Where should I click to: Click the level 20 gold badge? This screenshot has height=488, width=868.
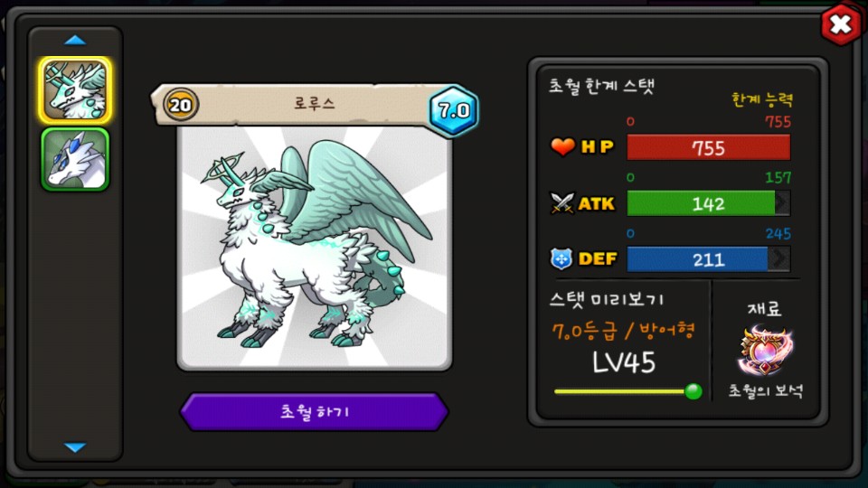(x=181, y=104)
